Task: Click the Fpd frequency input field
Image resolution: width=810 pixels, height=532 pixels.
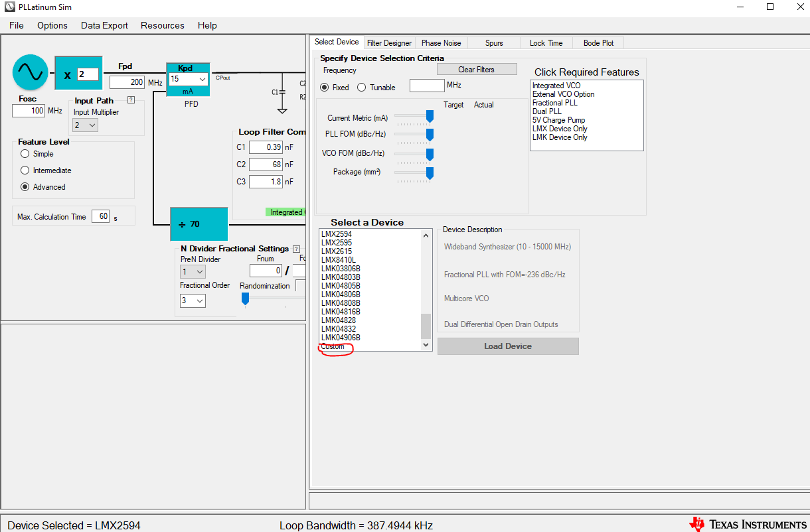Action: coord(127,82)
